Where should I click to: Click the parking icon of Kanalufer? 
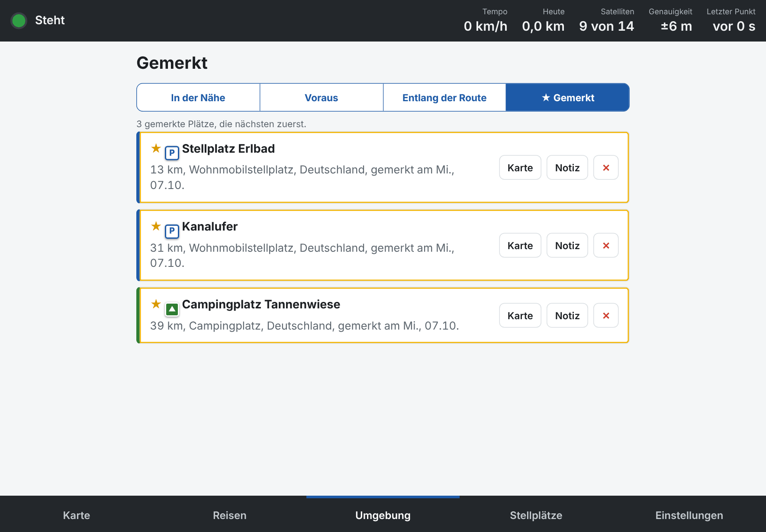tap(172, 231)
